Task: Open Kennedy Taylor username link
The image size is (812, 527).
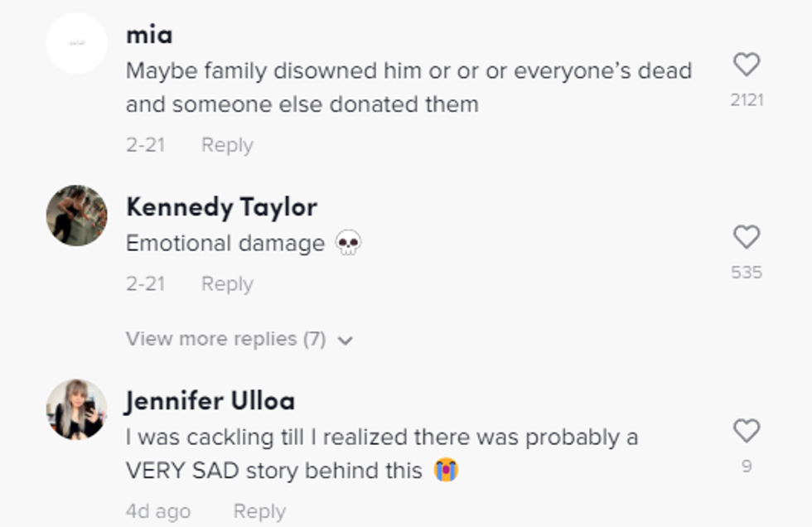Action: [x=221, y=207]
